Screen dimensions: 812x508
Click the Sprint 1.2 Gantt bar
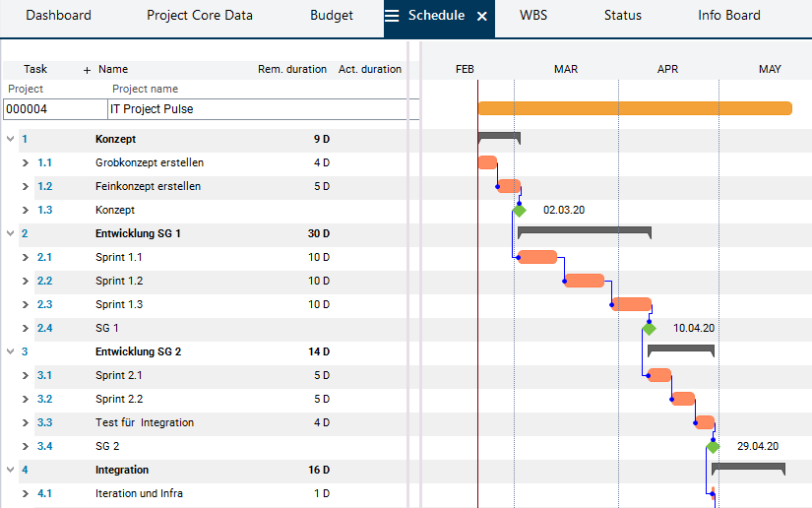click(584, 281)
